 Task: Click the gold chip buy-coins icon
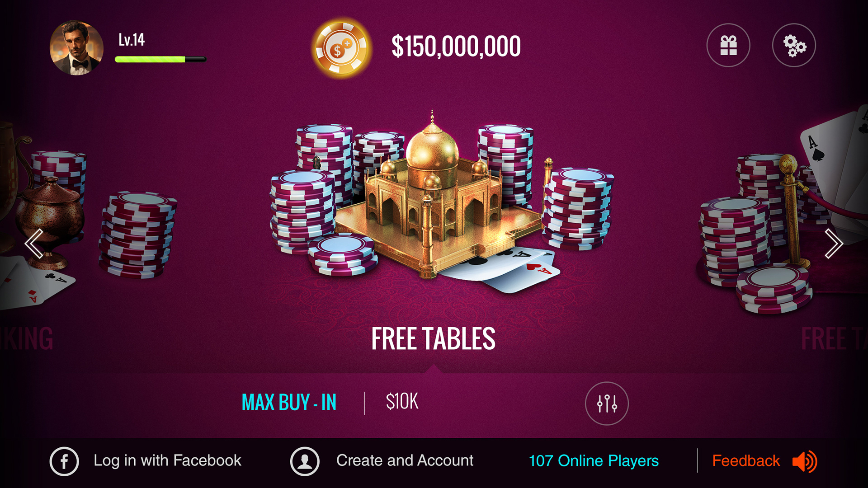[341, 48]
